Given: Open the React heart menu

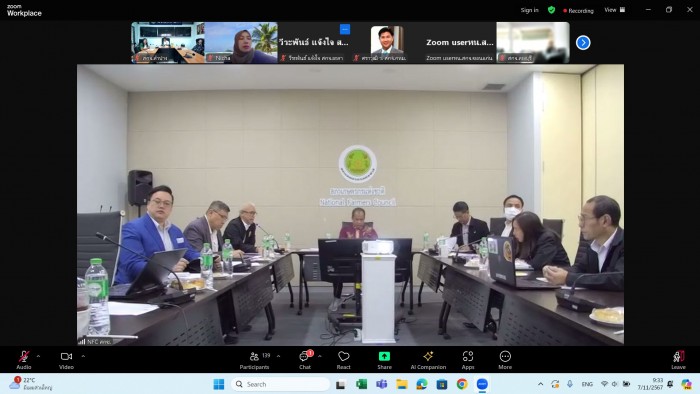Looking at the screenshot, I should click(x=343, y=359).
